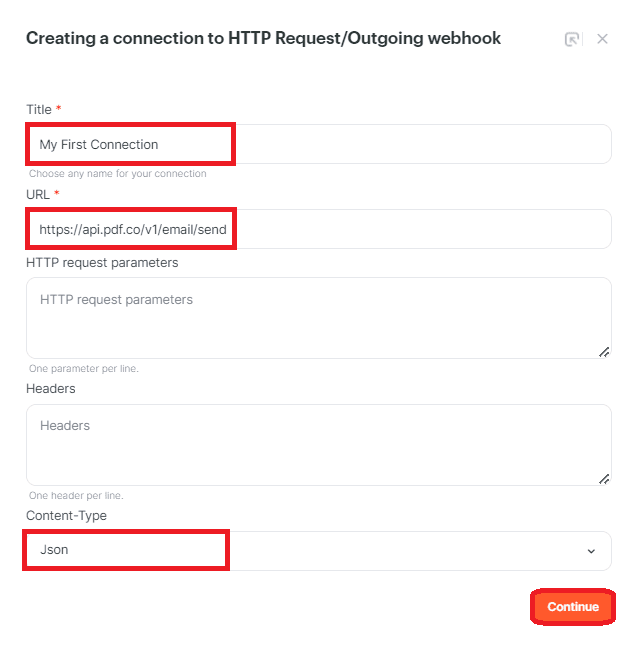Click the 'One parameter per line' hint

point(84,369)
